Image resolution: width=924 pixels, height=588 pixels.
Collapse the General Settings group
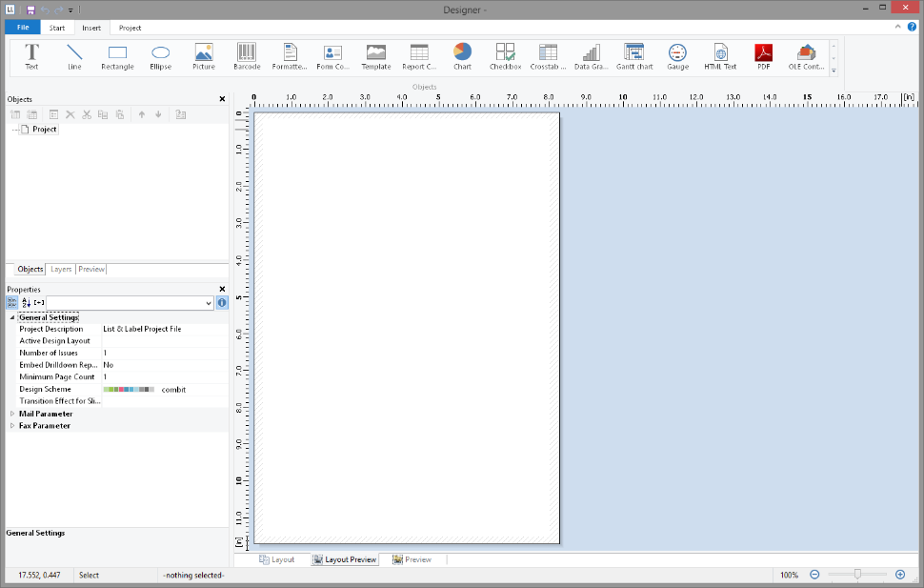pos(12,317)
